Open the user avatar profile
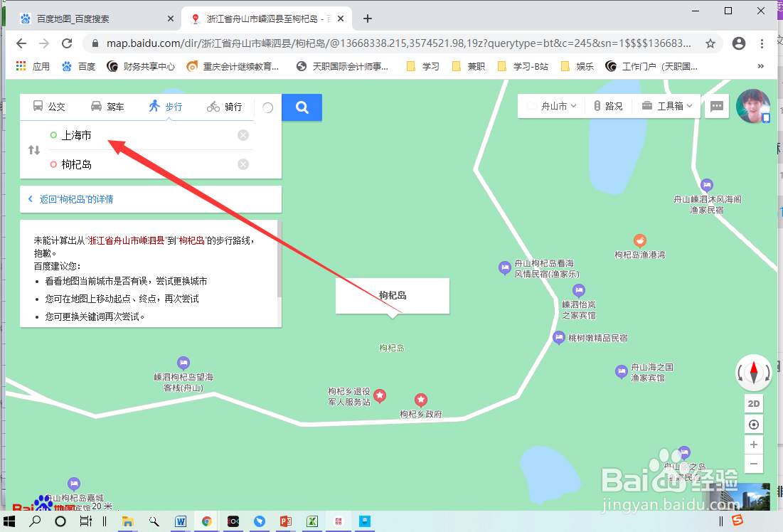Viewport: 783px width, 532px height. pyautogui.click(x=753, y=106)
